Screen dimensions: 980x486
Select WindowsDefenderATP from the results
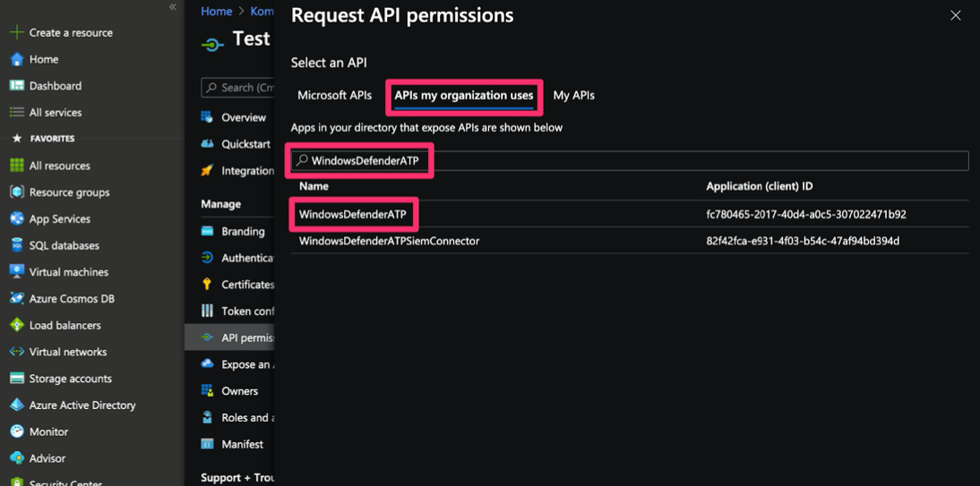(x=353, y=214)
